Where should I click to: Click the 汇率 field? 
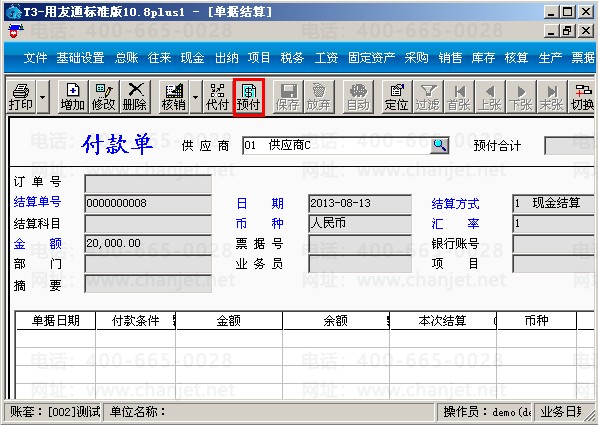coord(554,224)
